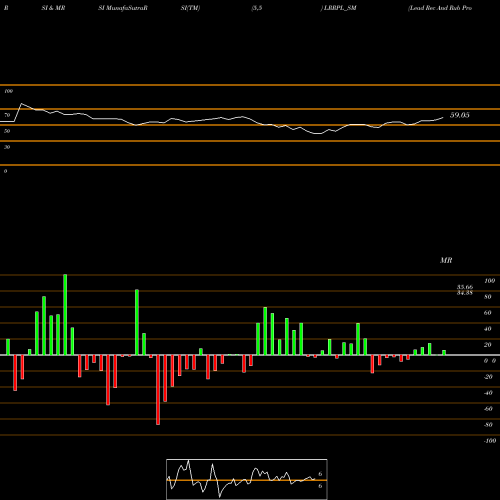This screenshot has width=500, height=500.
Task: Click the '(Lead Rec And Rub Pro' title
Action: coord(440,8)
